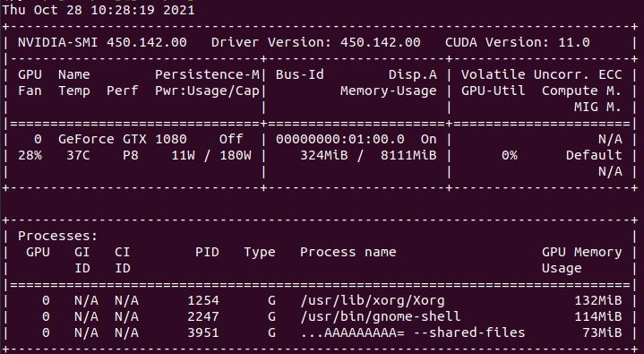Screen dimensions: 644x354
Task: Click the process name /usr/lib/xorg/Xorg
Action: tap(372, 301)
